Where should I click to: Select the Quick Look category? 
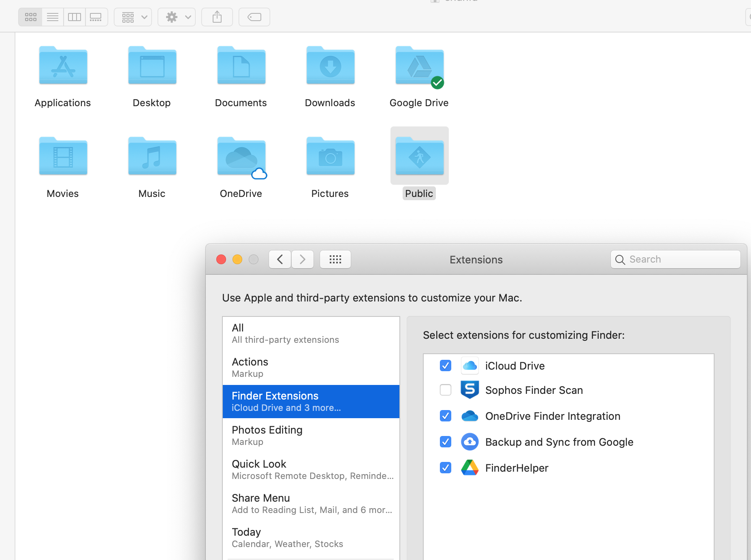[311, 470]
